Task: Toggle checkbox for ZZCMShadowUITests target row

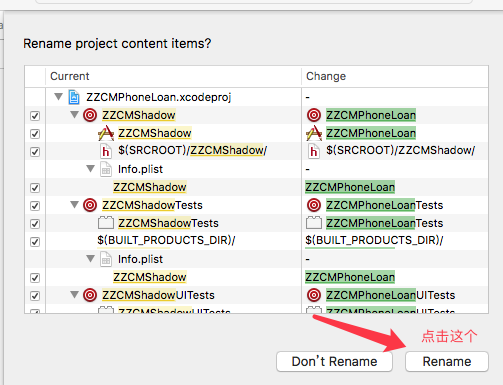Action: click(35, 296)
